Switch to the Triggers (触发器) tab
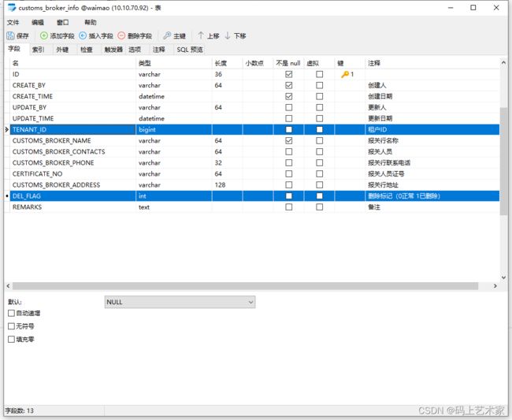The width and height of the screenshot is (512, 420). click(113, 49)
